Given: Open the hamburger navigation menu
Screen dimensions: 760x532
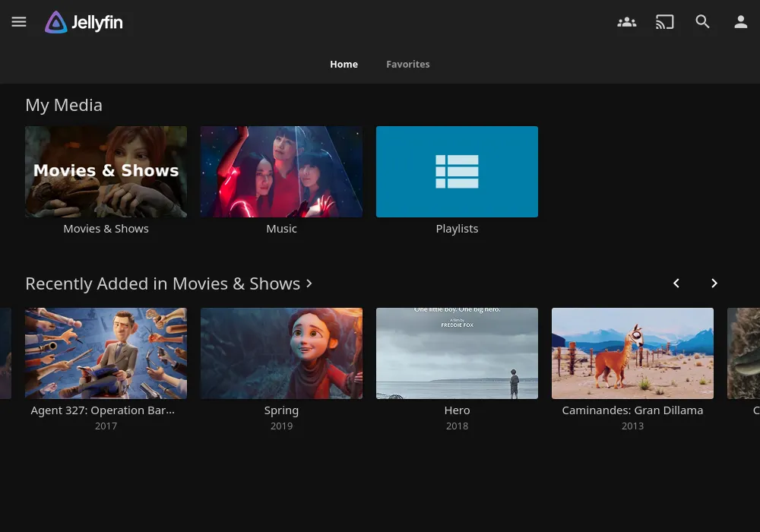Looking at the screenshot, I should pyautogui.click(x=19, y=22).
